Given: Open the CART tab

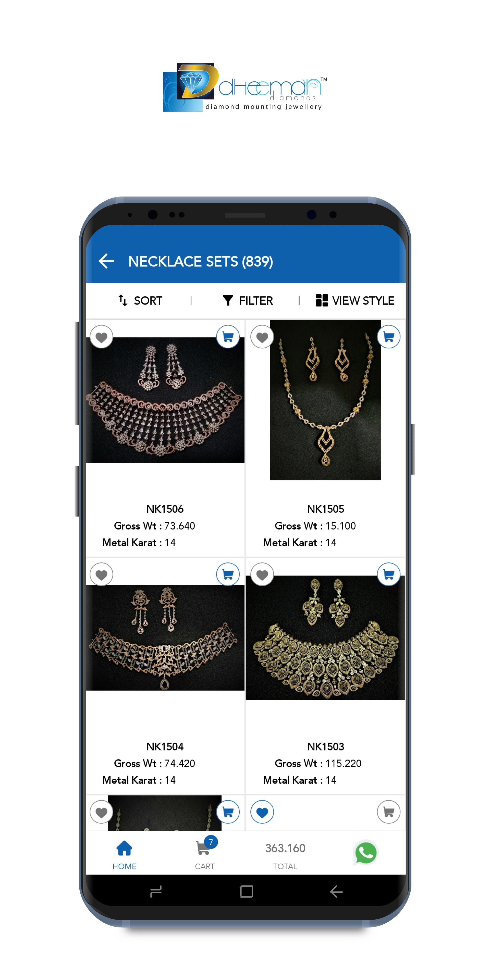Looking at the screenshot, I should coord(205,855).
